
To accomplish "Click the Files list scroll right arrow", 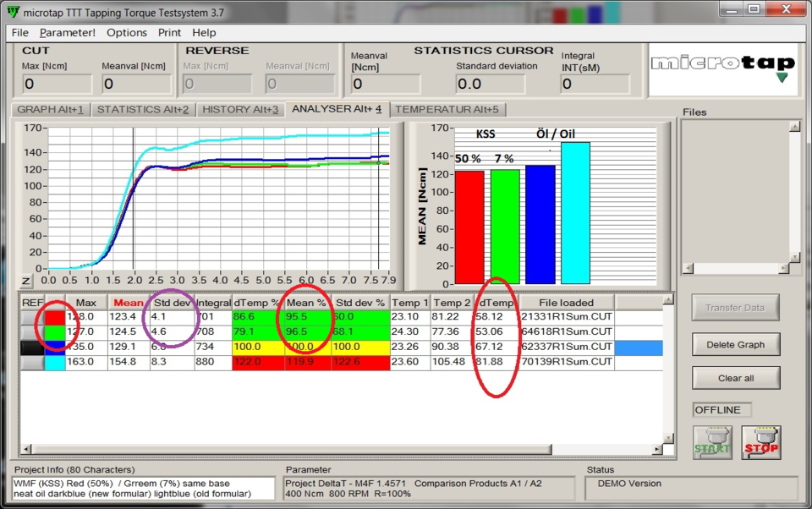I will pyautogui.click(x=783, y=268).
